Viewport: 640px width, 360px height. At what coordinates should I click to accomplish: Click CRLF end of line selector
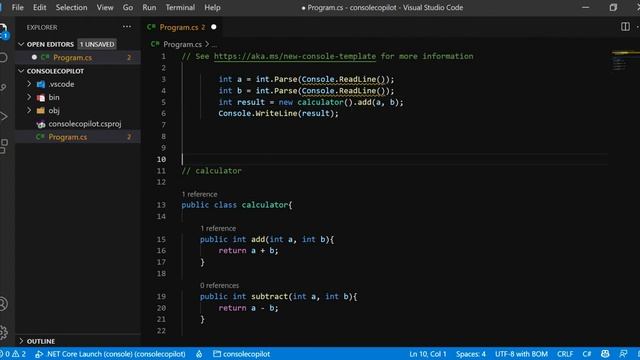(565, 354)
